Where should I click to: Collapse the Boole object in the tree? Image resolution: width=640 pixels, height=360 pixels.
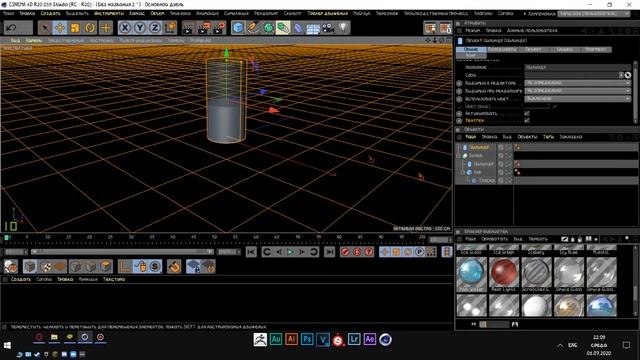[x=458, y=156]
